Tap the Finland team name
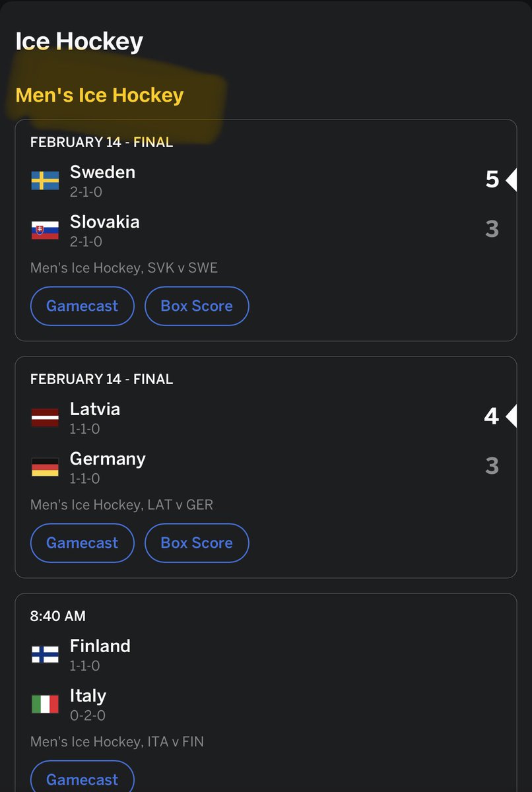532x792 pixels. click(x=100, y=646)
